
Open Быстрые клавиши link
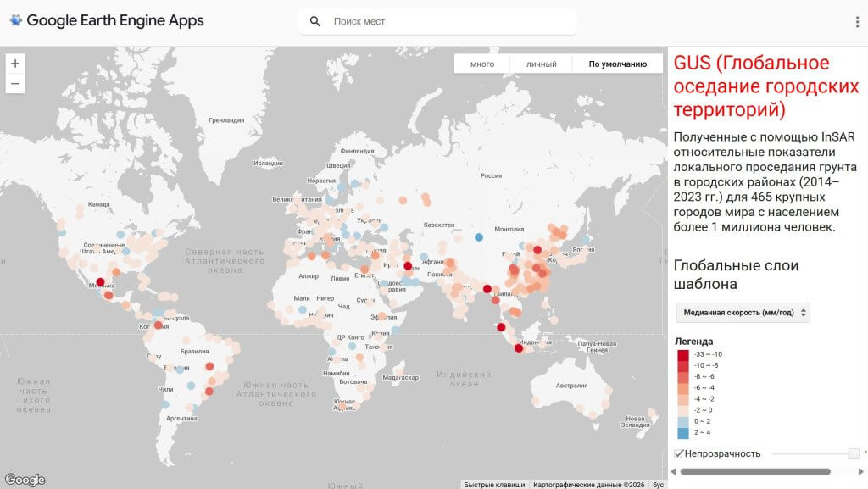click(494, 485)
